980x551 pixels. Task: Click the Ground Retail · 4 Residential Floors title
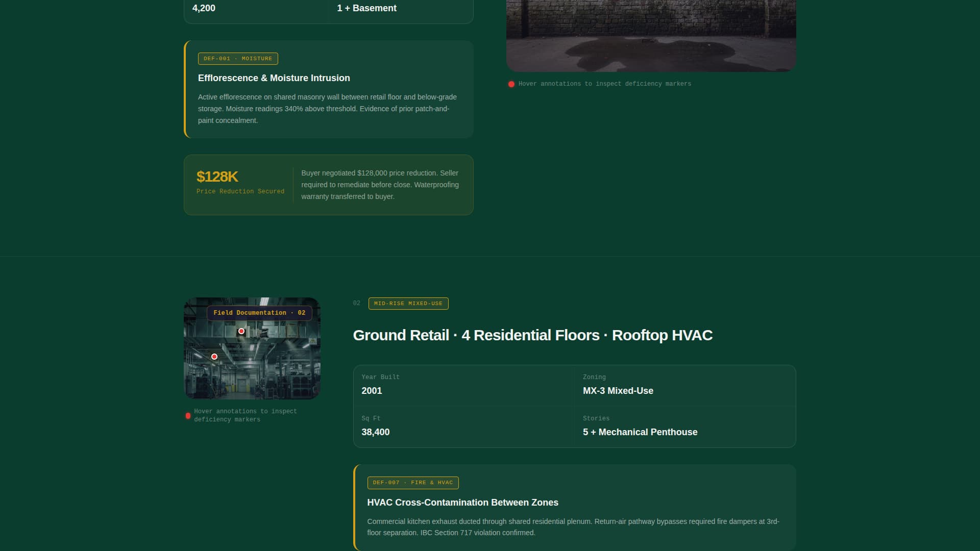click(532, 335)
